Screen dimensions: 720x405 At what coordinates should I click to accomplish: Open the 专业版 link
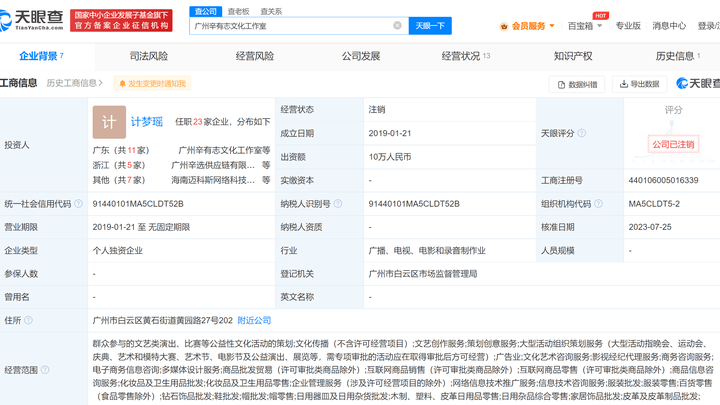(628, 26)
